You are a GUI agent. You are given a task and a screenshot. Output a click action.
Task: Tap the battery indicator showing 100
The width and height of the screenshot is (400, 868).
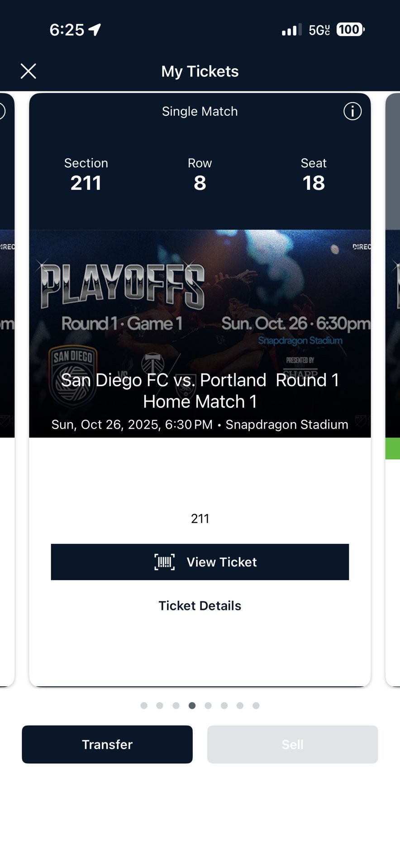349,29
